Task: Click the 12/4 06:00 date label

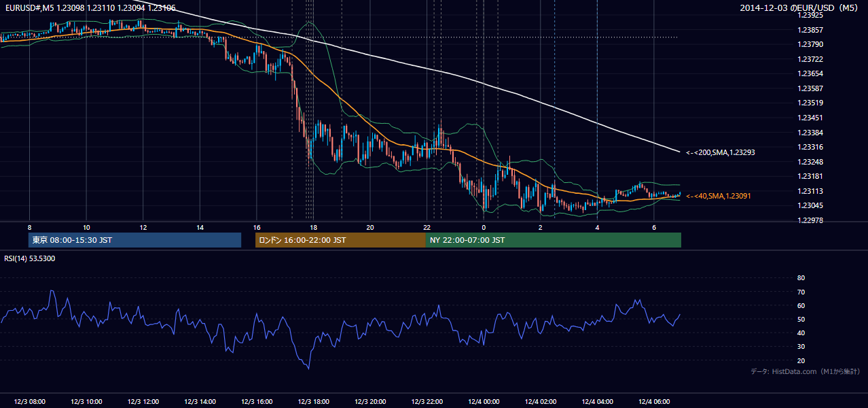Action: 653,402
